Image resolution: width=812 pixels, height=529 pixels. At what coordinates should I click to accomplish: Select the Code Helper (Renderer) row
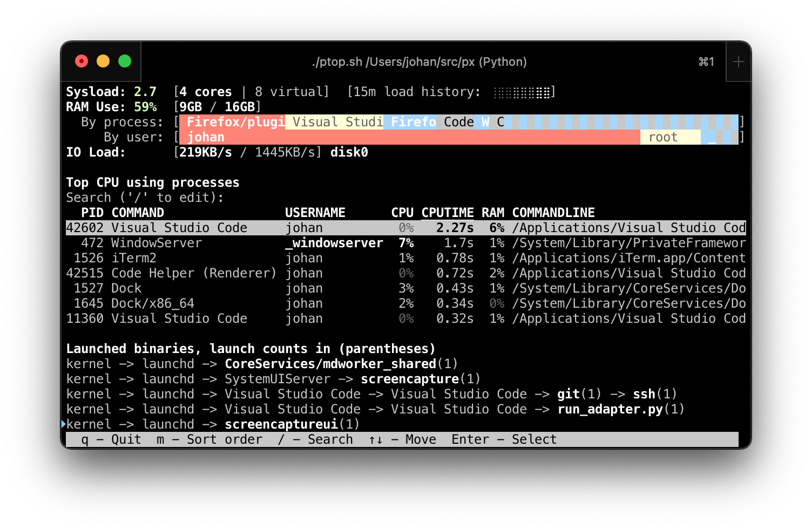point(405,273)
